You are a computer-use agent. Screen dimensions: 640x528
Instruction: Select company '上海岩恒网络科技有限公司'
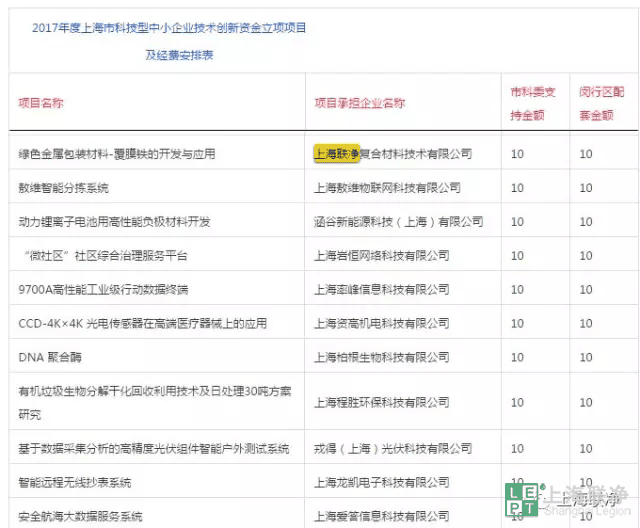click(x=382, y=255)
